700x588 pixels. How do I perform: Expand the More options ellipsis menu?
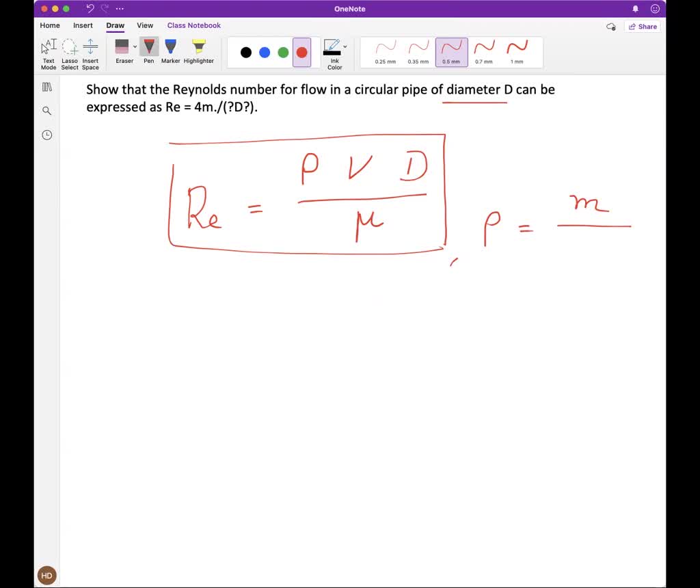coord(119,8)
